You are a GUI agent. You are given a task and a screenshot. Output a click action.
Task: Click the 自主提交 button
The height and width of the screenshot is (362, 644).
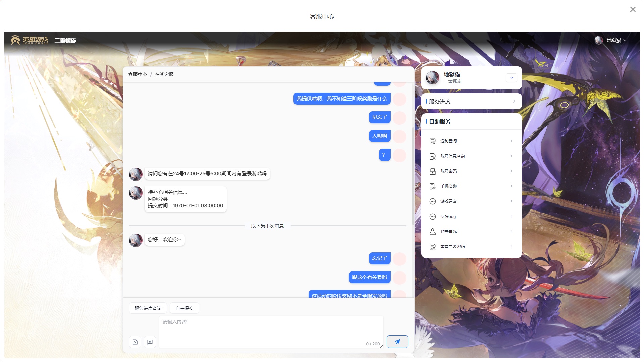point(184,308)
